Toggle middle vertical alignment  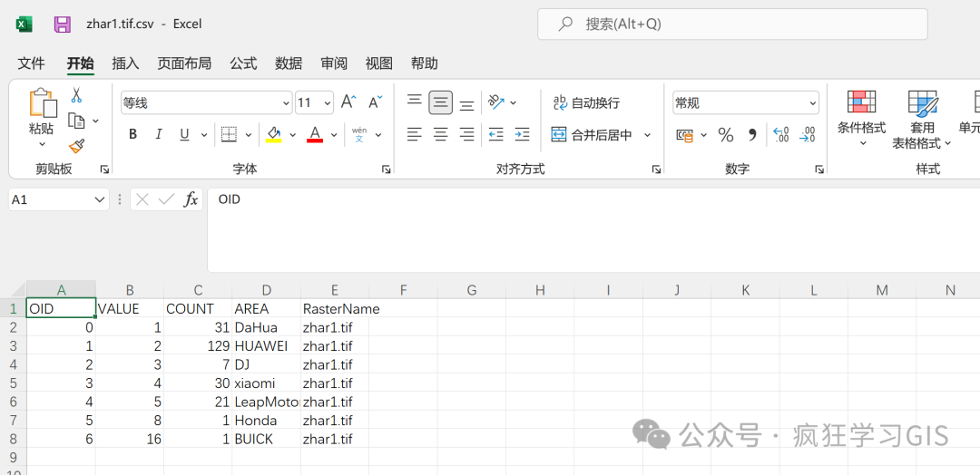coord(441,102)
